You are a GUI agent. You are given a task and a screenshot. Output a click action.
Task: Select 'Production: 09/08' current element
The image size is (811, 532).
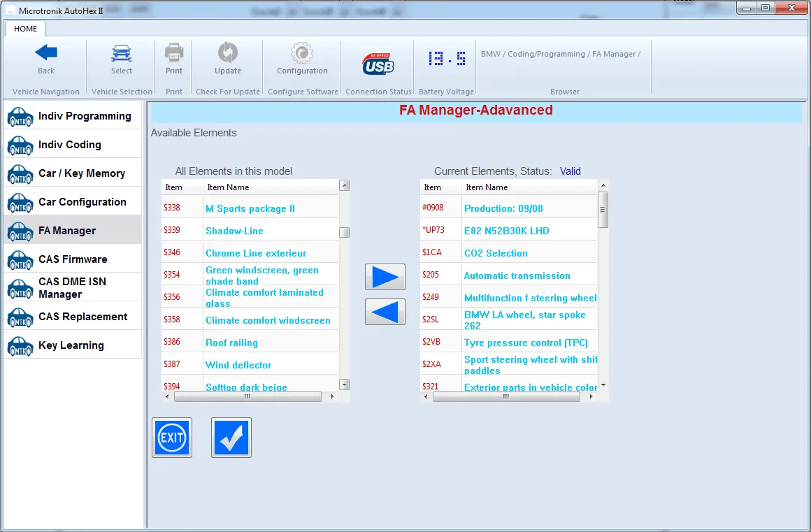click(x=509, y=208)
